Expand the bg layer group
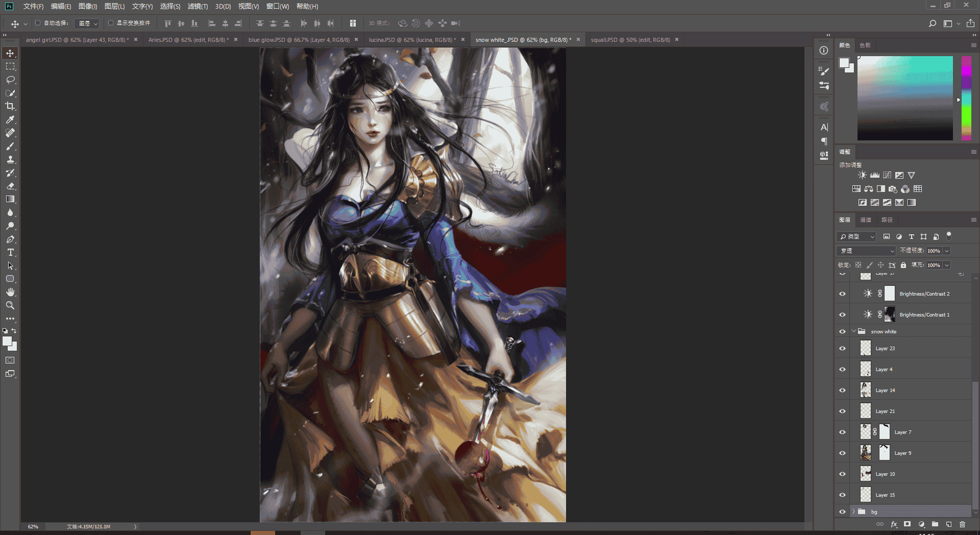Image resolution: width=980 pixels, height=535 pixels. pos(853,512)
